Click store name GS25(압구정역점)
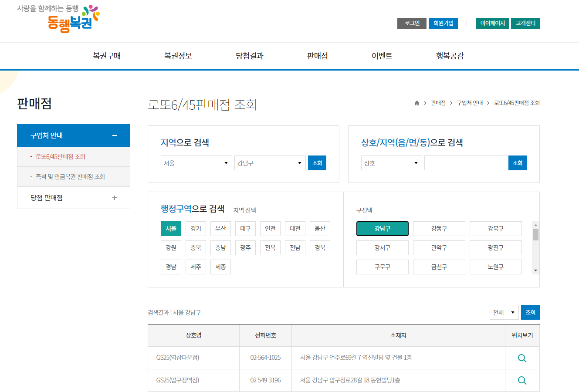Screen dimensions: 579x392 tap(178, 380)
